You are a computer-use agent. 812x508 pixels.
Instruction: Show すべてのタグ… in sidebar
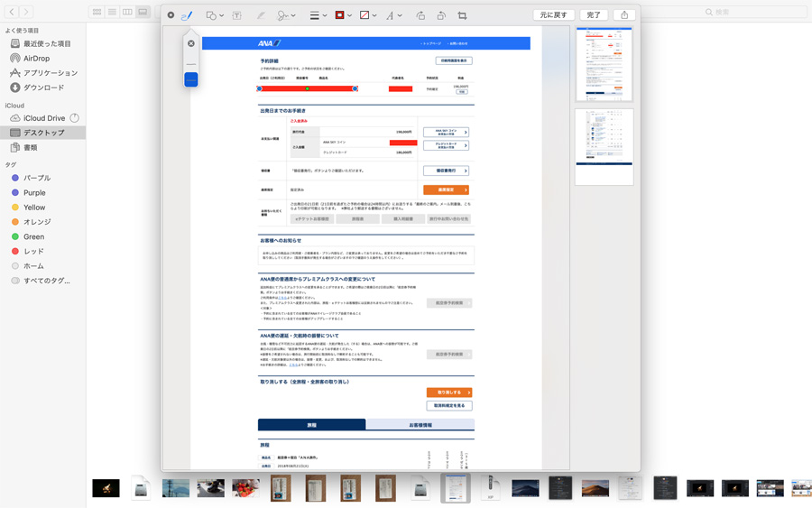(x=43, y=281)
